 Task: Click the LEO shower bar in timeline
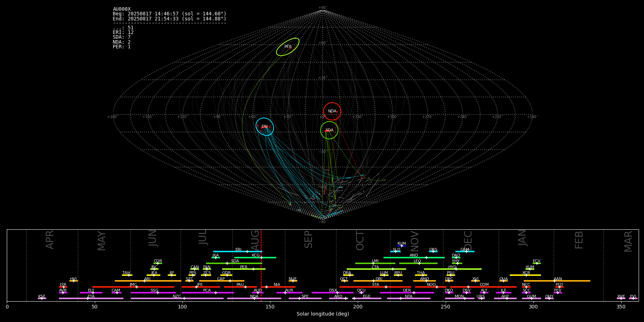coord(418,263)
